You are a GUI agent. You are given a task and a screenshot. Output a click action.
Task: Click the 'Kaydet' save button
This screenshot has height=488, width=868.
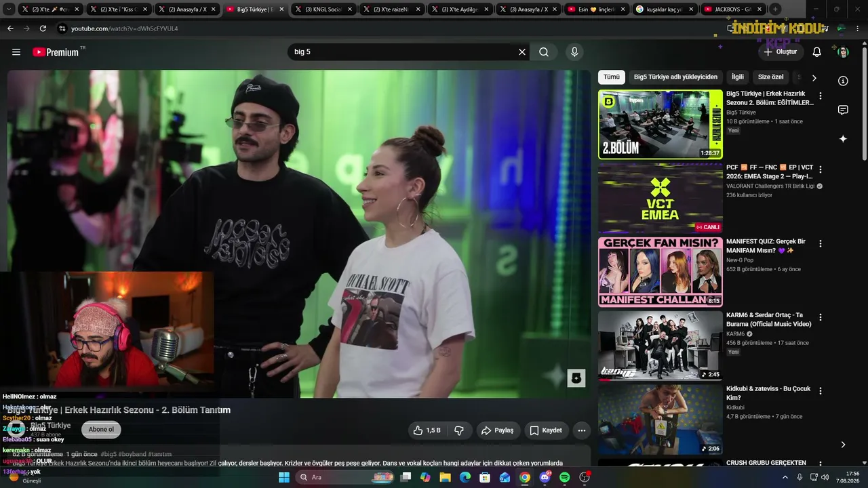click(546, 430)
